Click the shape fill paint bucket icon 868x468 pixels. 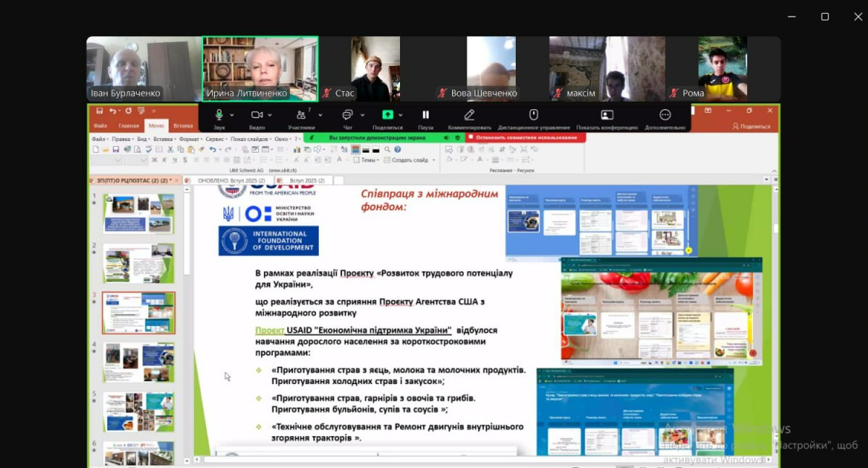click(x=450, y=159)
